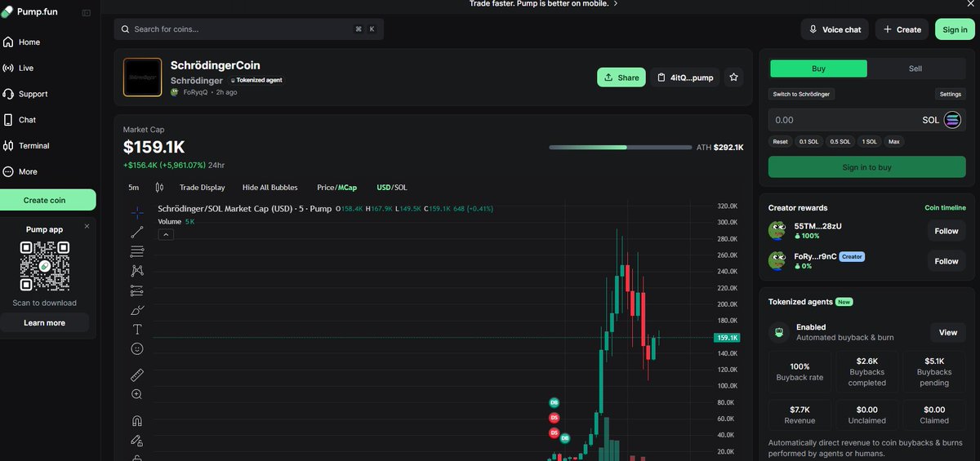Open trade Settings
Viewport: 980px width, 461px height.
point(950,95)
